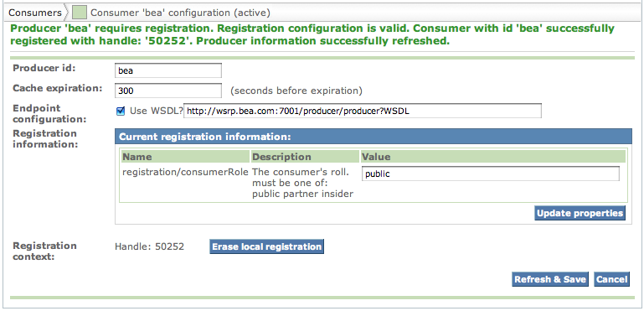The height and width of the screenshot is (311, 644).
Task: Select the registration/consumerRole property name
Action: click(x=185, y=172)
